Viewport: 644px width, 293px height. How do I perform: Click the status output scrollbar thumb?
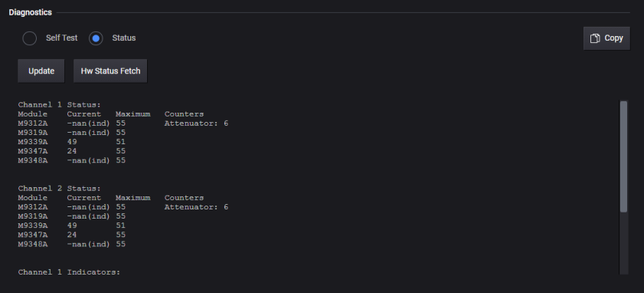[x=623, y=156]
